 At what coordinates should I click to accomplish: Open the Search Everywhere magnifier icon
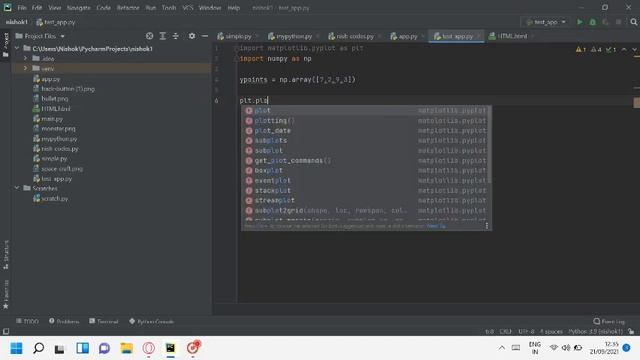click(633, 22)
